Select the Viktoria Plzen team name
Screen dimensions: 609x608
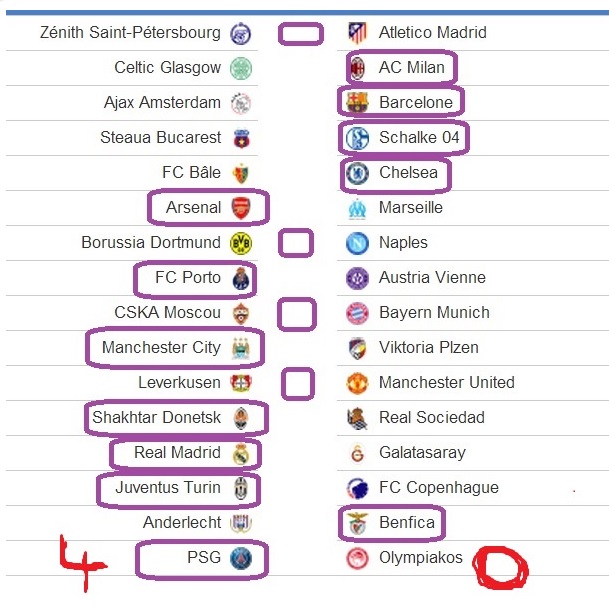tap(429, 347)
